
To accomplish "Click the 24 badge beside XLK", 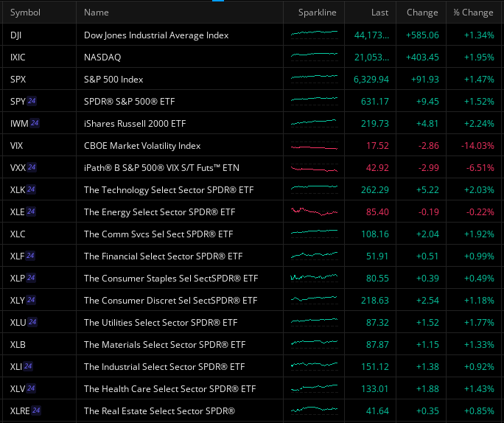I will [x=31, y=189].
